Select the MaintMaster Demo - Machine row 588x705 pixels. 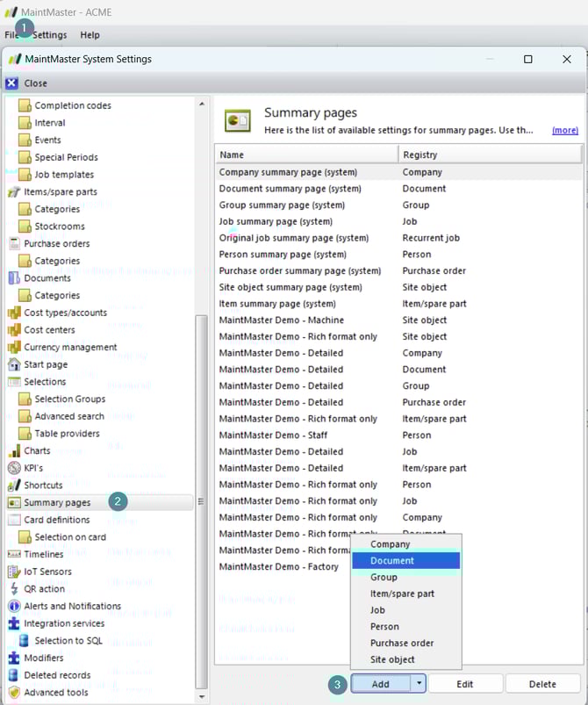point(281,320)
